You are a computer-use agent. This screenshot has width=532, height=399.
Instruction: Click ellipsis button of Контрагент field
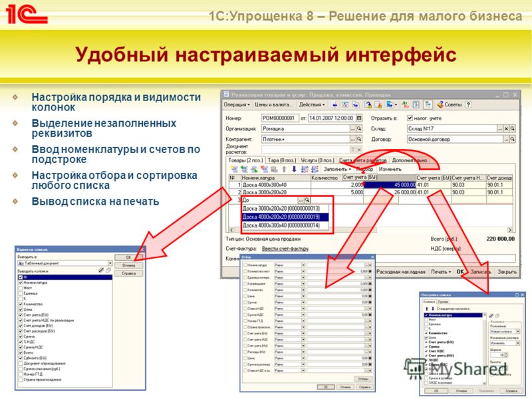353,139
